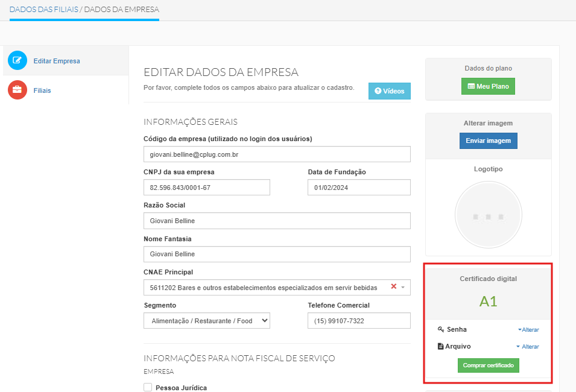Enable the Pessoa Jurídica checkbox
The image size is (576, 392).
pos(148,387)
